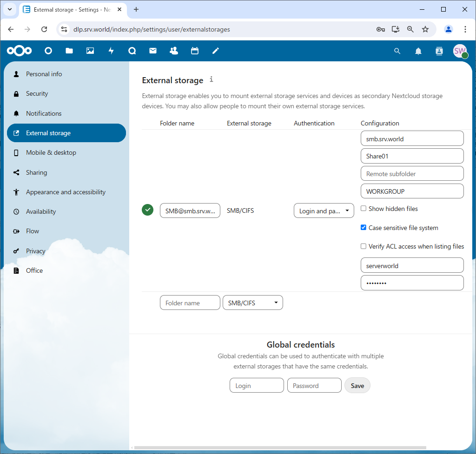Viewport: 476px width, 454px height.
Task: Open the Calendar app icon
Action: 195,51
